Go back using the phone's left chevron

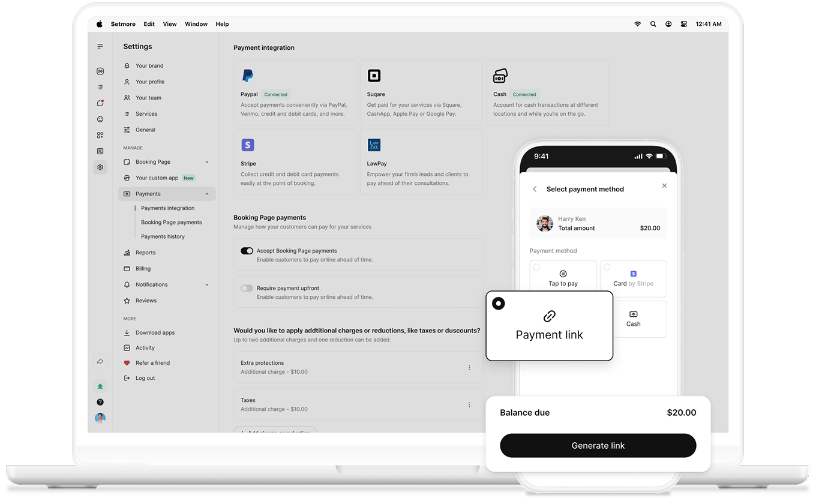[535, 189]
